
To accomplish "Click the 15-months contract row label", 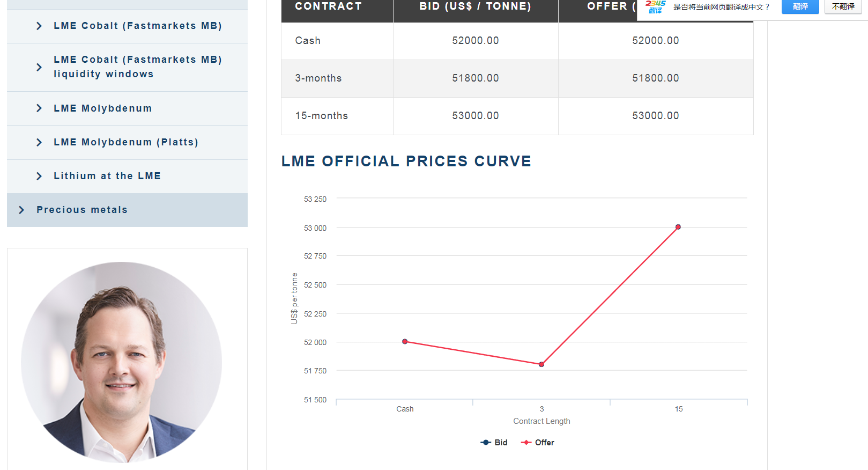I will 322,116.
